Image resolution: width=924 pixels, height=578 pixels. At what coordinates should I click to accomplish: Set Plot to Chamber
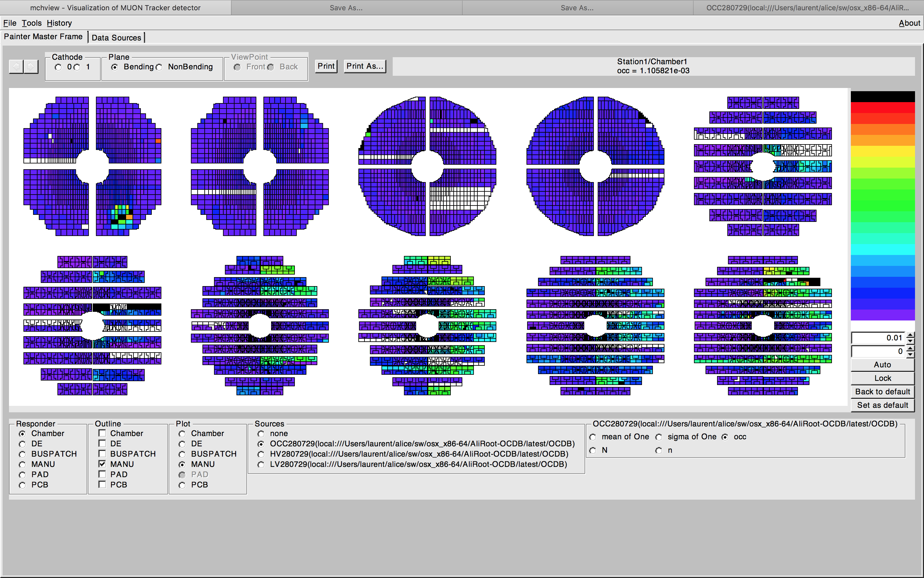(182, 434)
